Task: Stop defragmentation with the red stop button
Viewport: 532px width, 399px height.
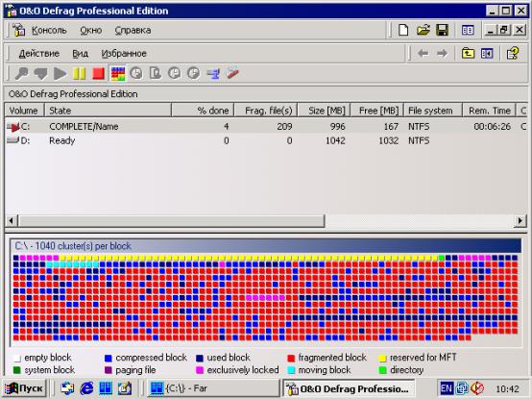Action: coord(98,73)
